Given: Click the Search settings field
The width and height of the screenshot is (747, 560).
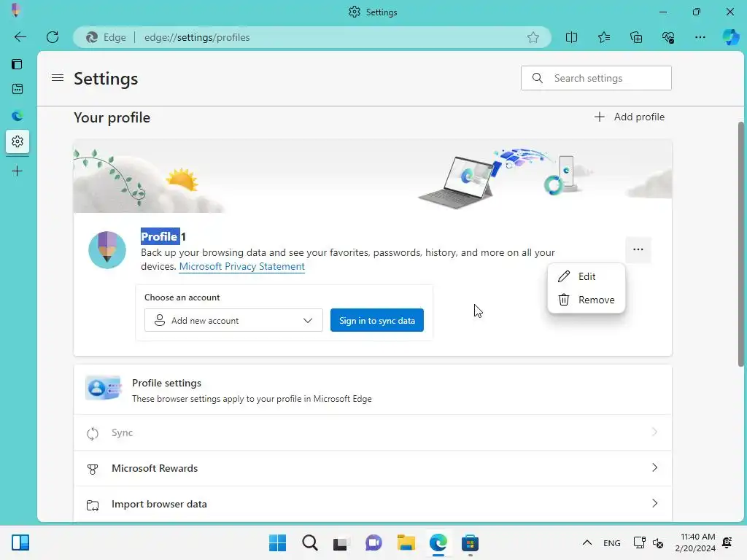Looking at the screenshot, I should 596,78.
